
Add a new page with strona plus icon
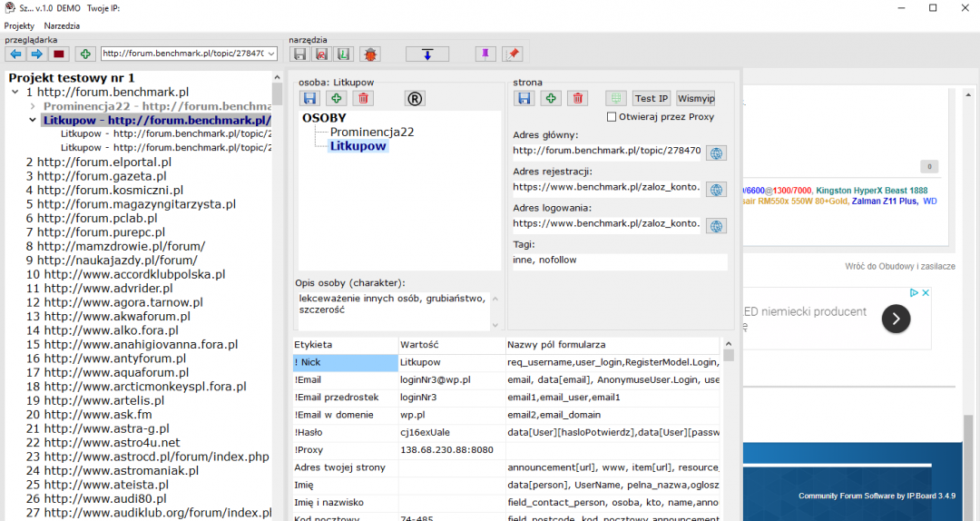[551, 98]
